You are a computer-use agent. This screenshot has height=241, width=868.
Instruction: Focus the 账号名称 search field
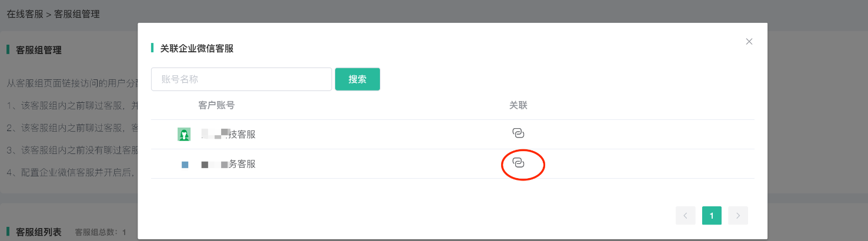coord(242,79)
